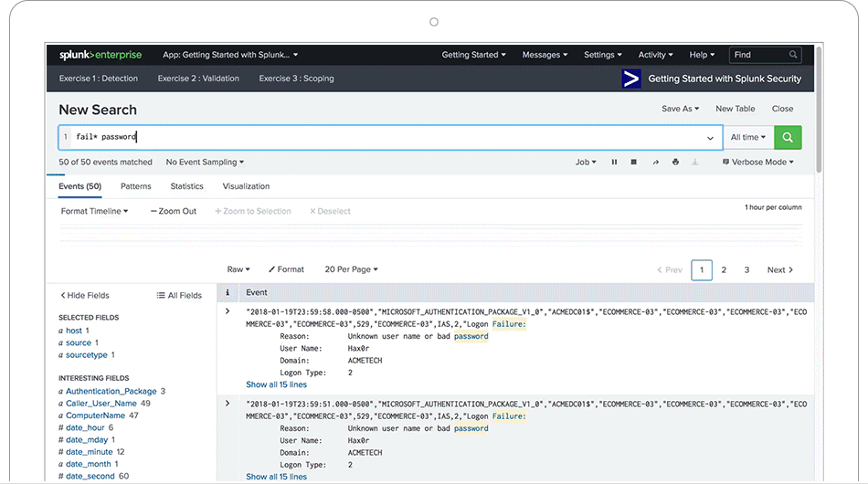Switch to the Events (50) tab

point(79,186)
